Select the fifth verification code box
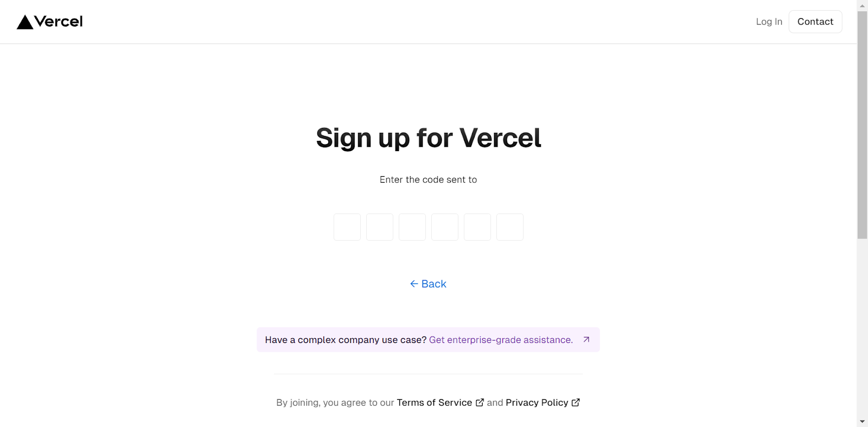The width and height of the screenshot is (868, 427). pyautogui.click(x=477, y=227)
